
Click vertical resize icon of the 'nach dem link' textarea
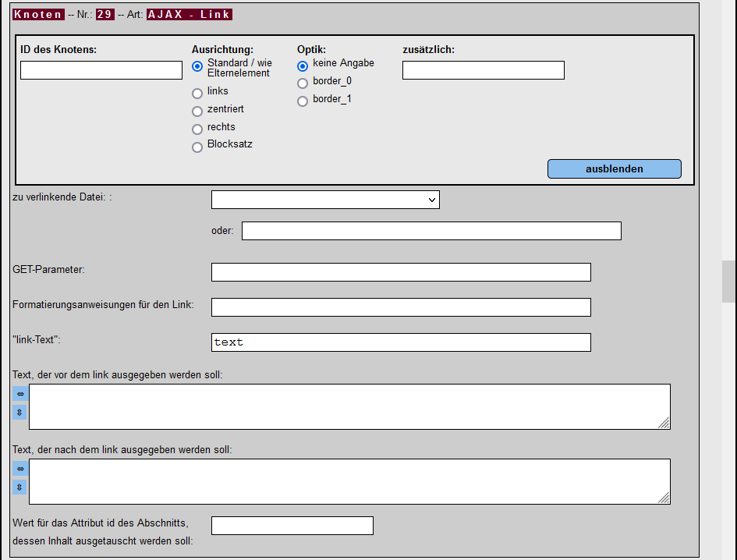[19, 487]
